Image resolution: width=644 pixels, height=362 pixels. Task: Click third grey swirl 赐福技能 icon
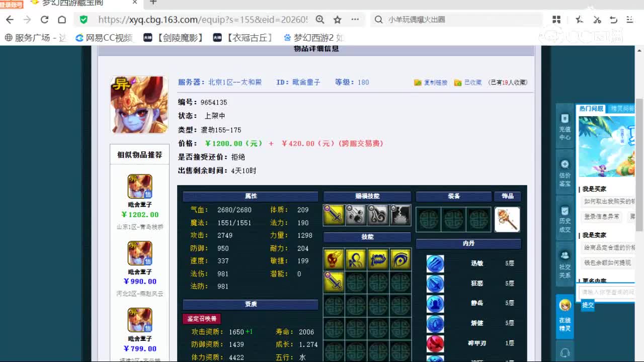click(378, 215)
